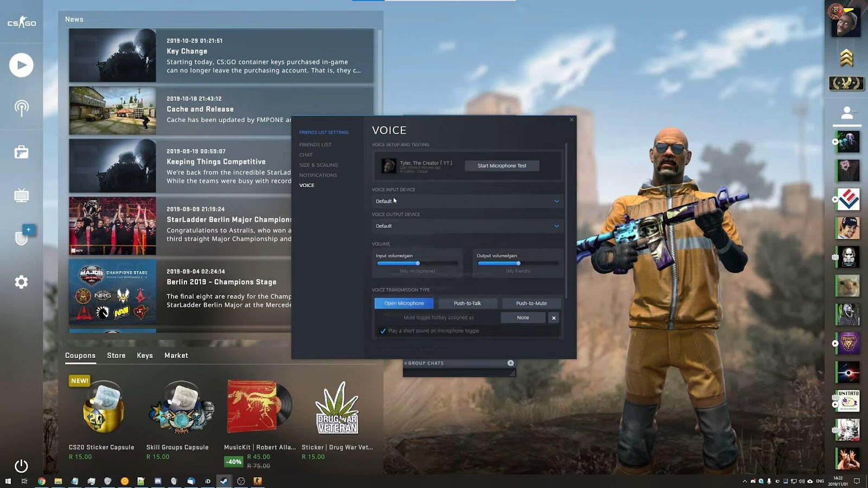Viewport: 868px width, 488px height.
Task: Click the taskbar clock showing 14:22
Action: (x=838, y=481)
